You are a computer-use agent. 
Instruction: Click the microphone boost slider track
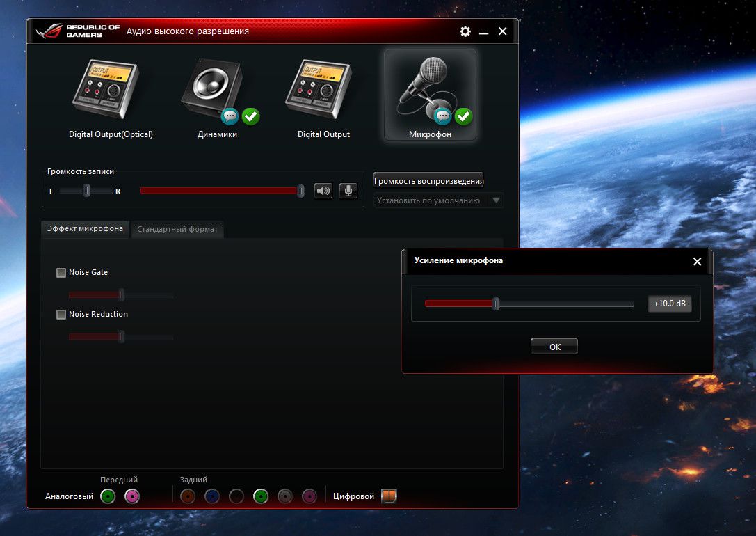pyautogui.click(x=529, y=304)
